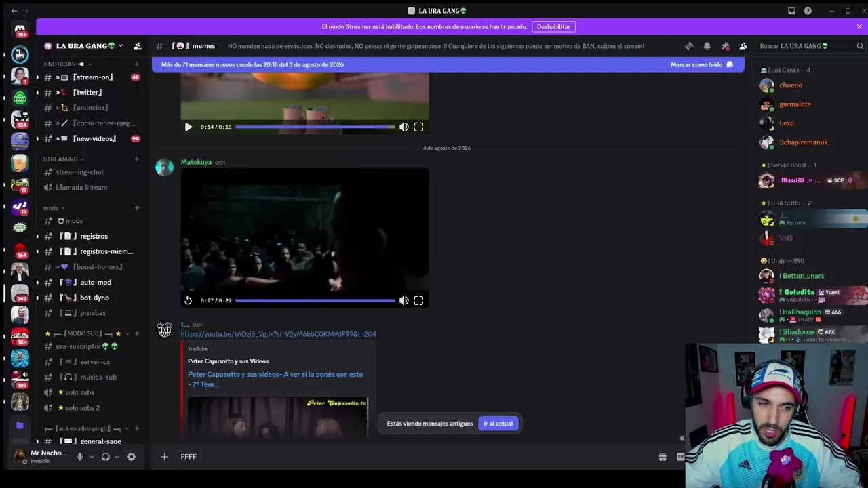Replay Matokuya's video
Image resolution: width=868 pixels, height=488 pixels.
(189, 300)
